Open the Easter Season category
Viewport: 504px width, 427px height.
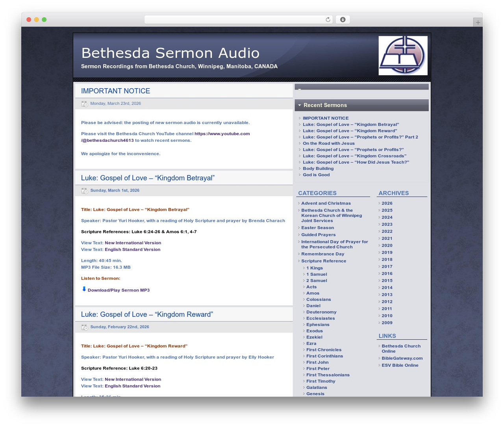(317, 228)
